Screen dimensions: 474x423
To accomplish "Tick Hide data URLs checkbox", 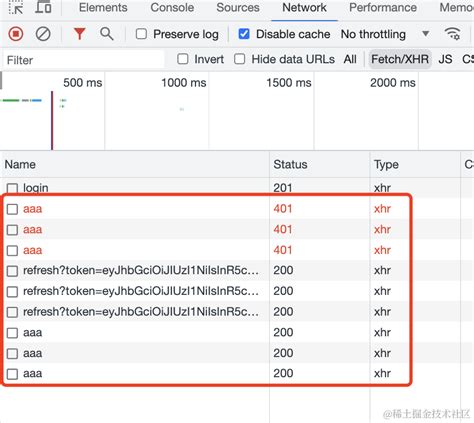I will 240,59.
